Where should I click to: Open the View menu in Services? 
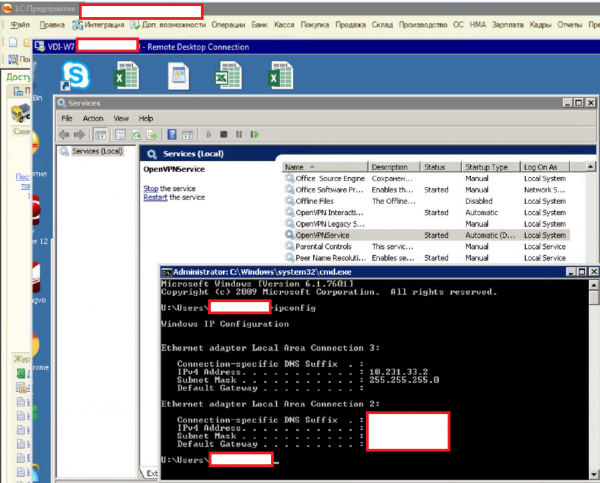pyautogui.click(x=121, y=118)
